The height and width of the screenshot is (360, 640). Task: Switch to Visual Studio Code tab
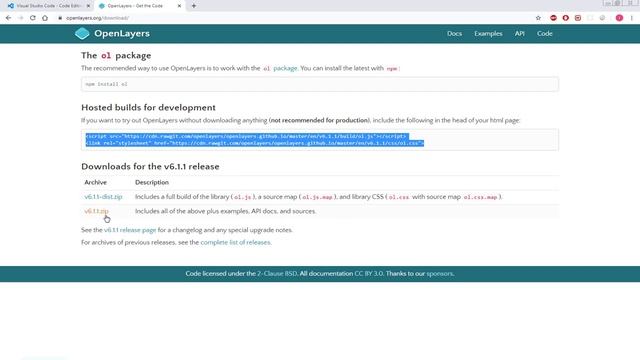tap(49, 6)
